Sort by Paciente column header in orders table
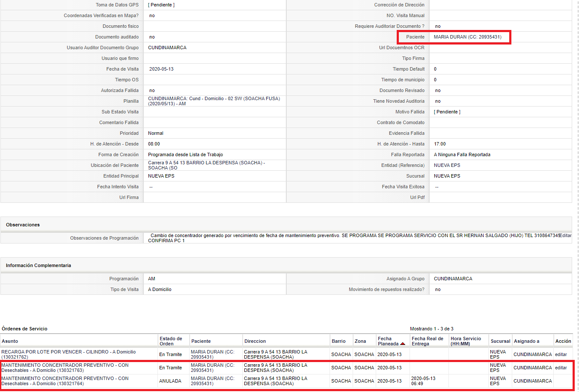The height and width of the screenshot is (392, 579). point(201,341)
